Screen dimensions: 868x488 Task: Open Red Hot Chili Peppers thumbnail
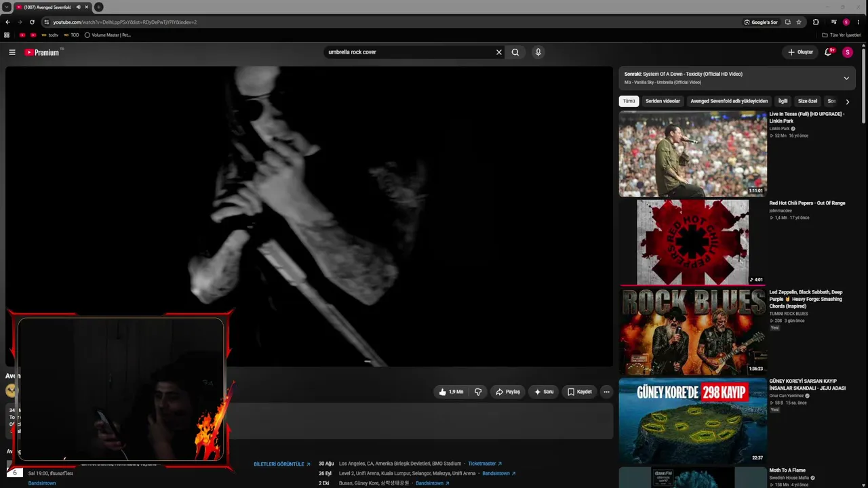pyautogui.click(x=693, y=242)
